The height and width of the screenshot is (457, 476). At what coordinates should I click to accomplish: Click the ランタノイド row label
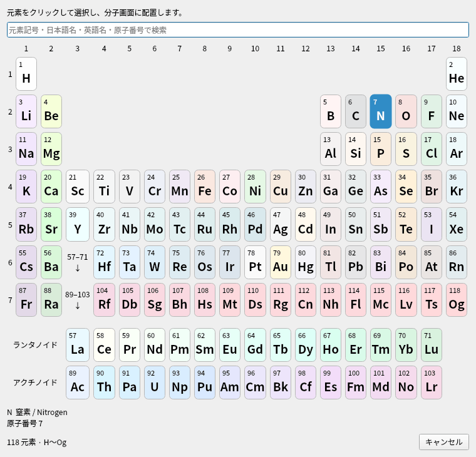35,345
